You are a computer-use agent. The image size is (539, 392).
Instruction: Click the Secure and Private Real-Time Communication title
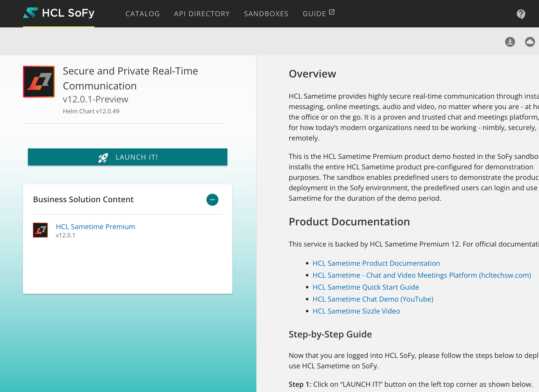[130, 78]
